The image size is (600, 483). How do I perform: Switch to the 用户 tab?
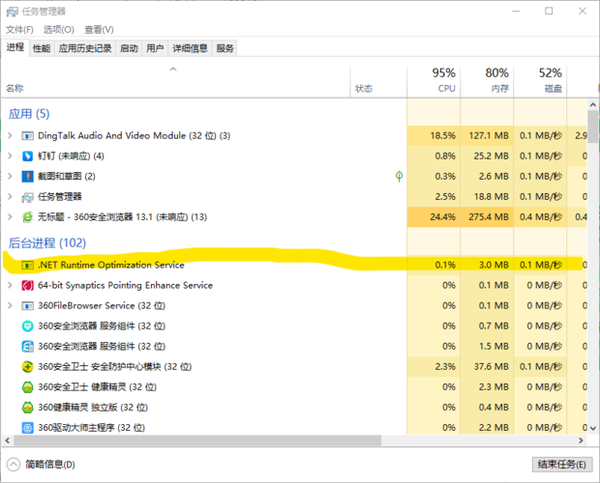point(155,48)
